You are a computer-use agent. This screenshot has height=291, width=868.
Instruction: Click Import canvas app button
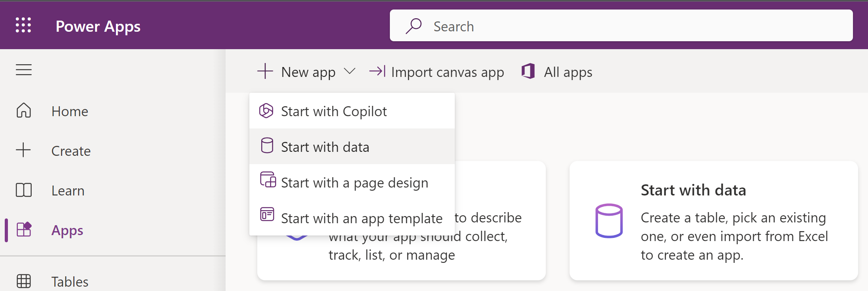tap(437, 72)
